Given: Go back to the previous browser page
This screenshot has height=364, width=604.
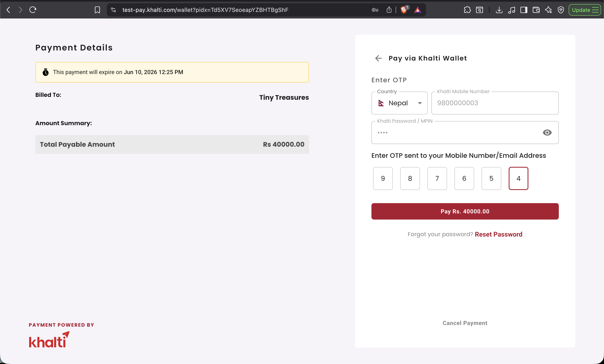Looking at the screenshot, I should pyautogui.click(x=8, y=10).
